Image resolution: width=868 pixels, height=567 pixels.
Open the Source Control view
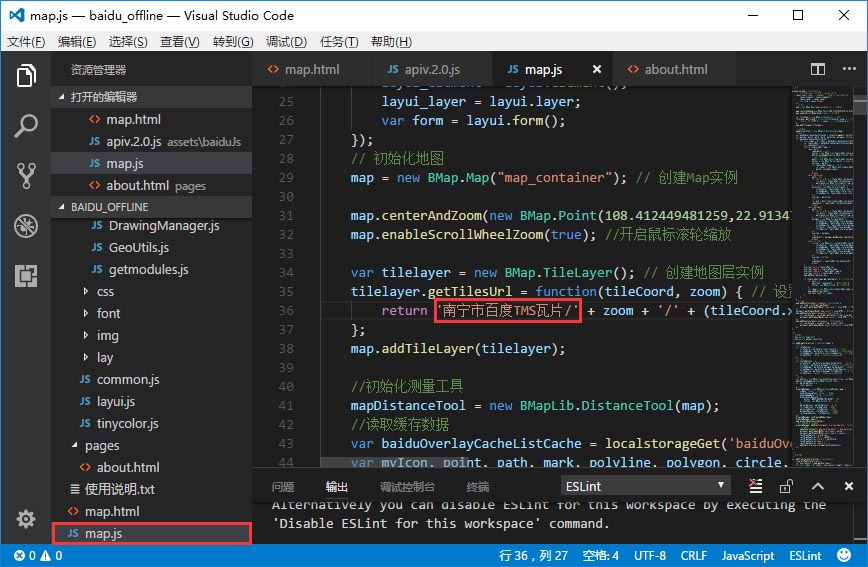[x=26, y=176]
